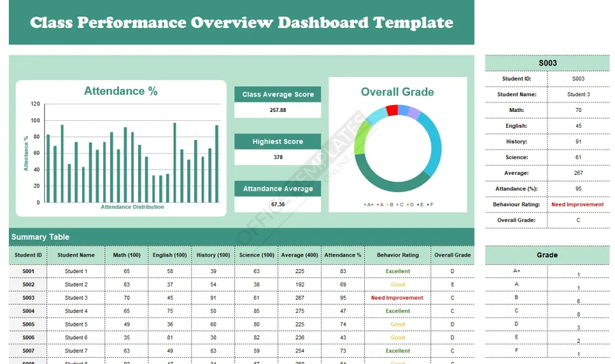Image resolution: width=615 pixels, height=364 pixels.
Task: Click the dark teal bottom donut segment
Action: pos(392,185)
